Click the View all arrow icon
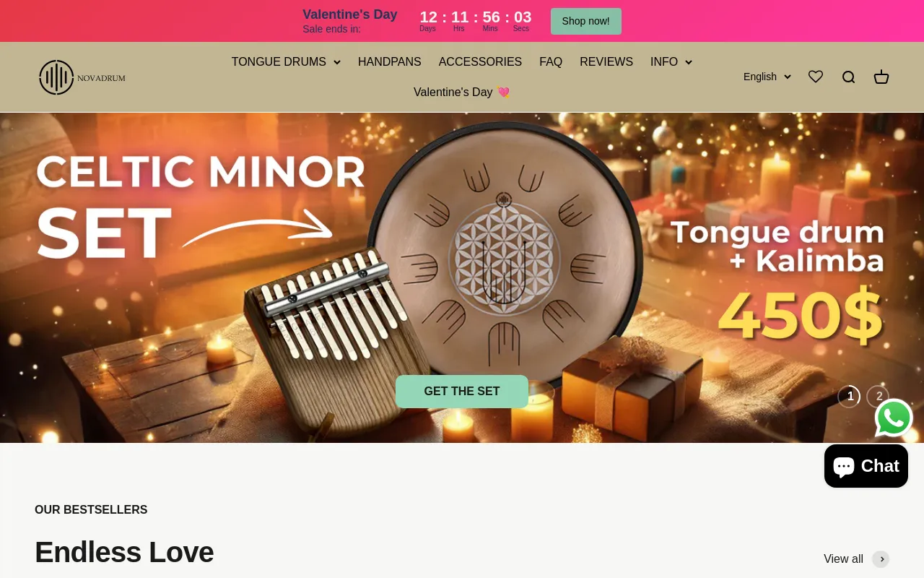Viewport: 924px width, 578px height. click(x=881, y=559)
